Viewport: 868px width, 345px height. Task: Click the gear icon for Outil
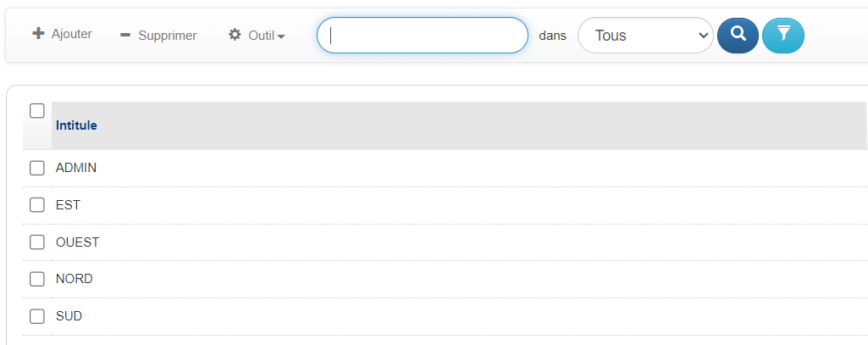235,35
